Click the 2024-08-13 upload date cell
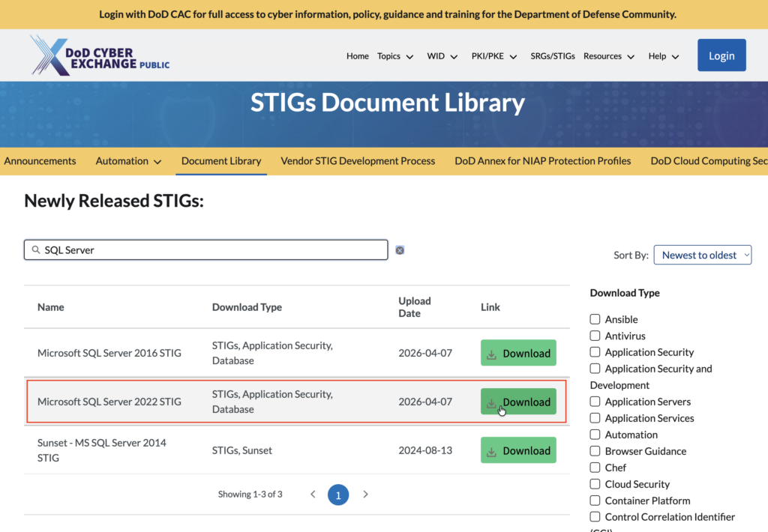The width and height of the screenshot is (768, 532). [425, 450]
